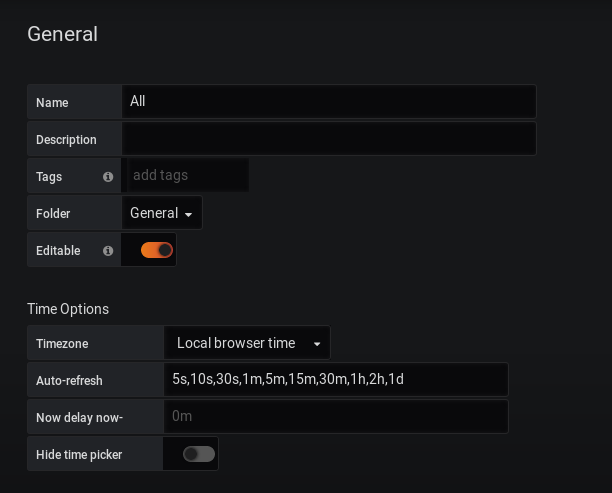Image resolution: width=612 pixels, height=493 pixels.
Task: Click the Auto-refresh label
Action: point(69,381)
